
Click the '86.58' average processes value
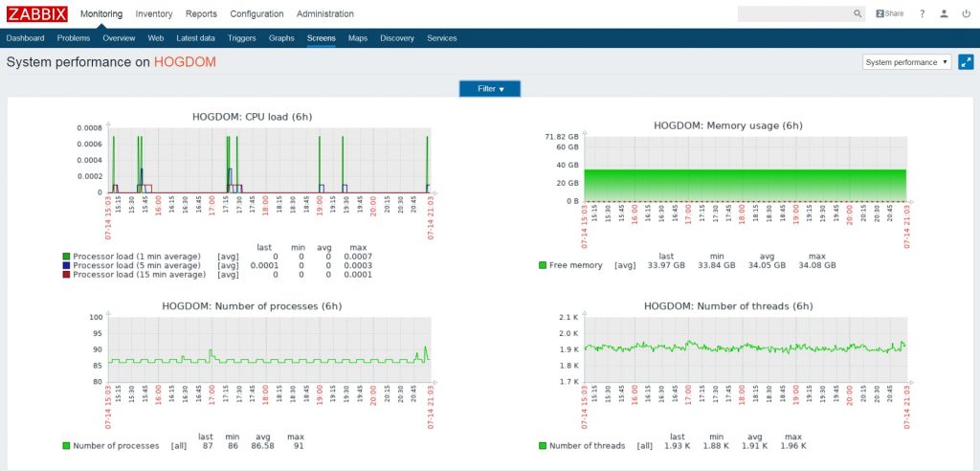click(263, 446)
